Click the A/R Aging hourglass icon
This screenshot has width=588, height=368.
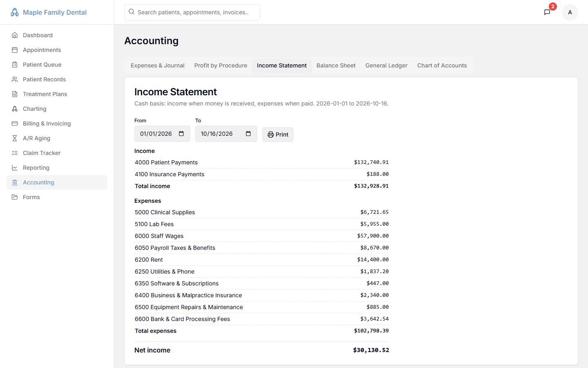[x=15, y=138]
